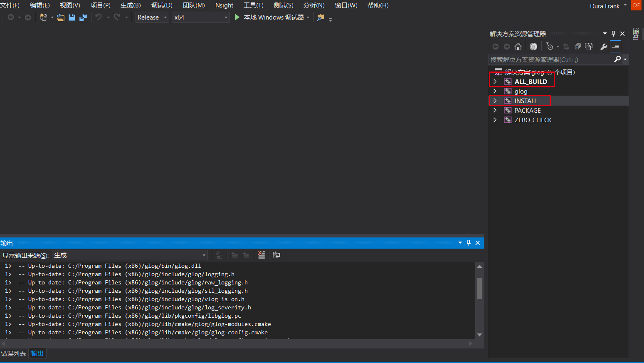This screenshot has height=363, width=644.
Task: Toggle word wrap in the Output window
Action: click(x=276, y=255)
